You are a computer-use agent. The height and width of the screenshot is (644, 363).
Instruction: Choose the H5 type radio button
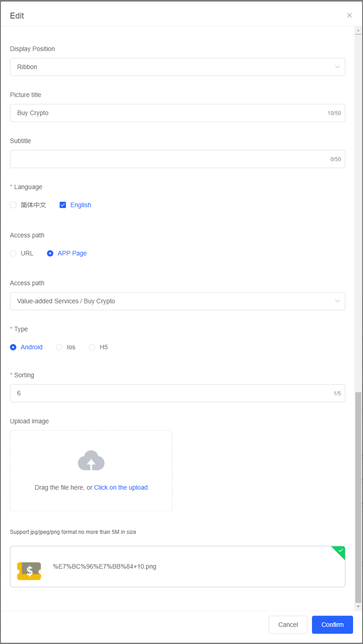92,347
